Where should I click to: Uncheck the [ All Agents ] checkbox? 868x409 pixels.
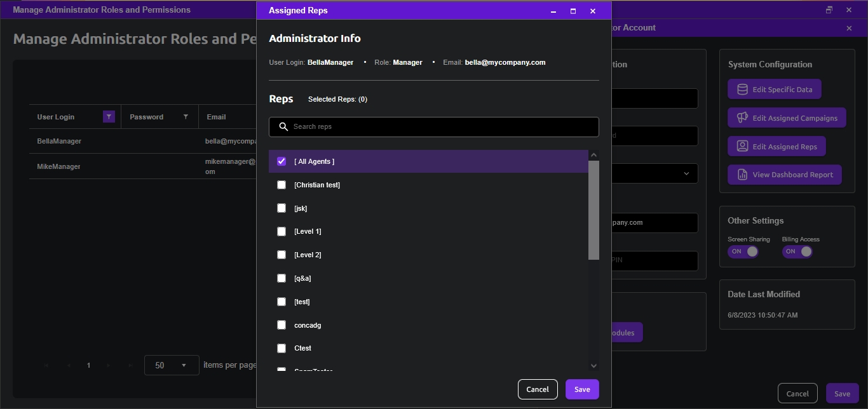pyautogui.click(x=281, y=161)
